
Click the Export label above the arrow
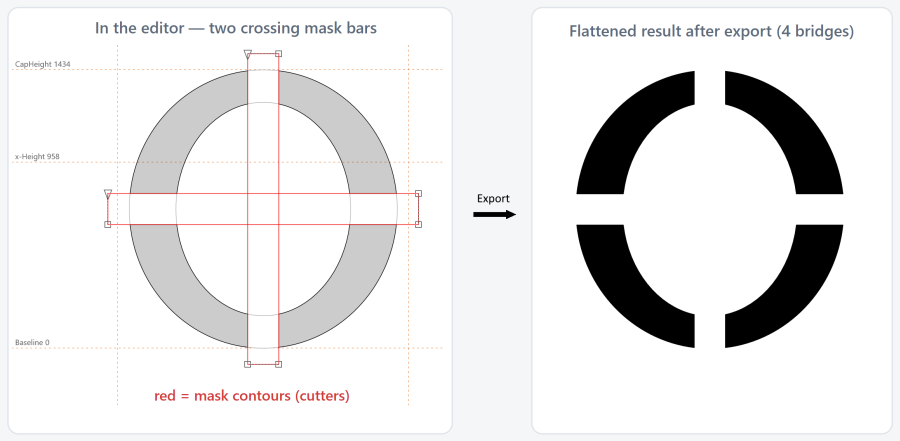pyautogui.click(x=494, y=199)
